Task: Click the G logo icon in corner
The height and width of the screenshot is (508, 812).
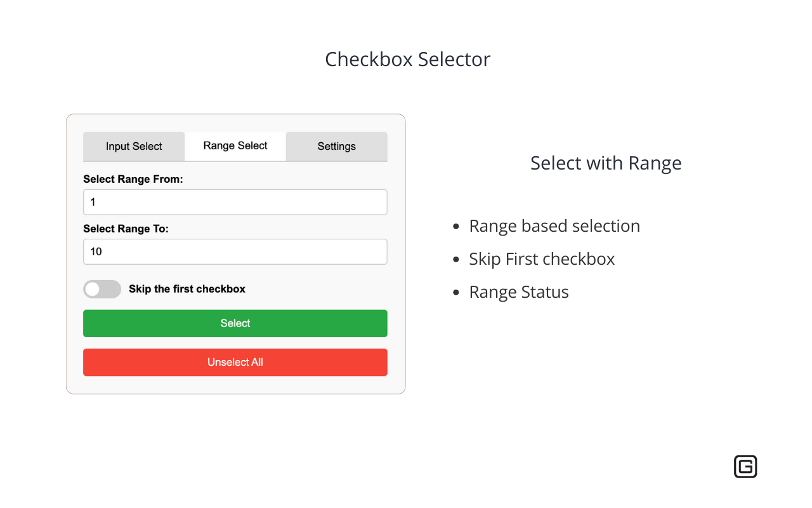Action: pos(745,466)
